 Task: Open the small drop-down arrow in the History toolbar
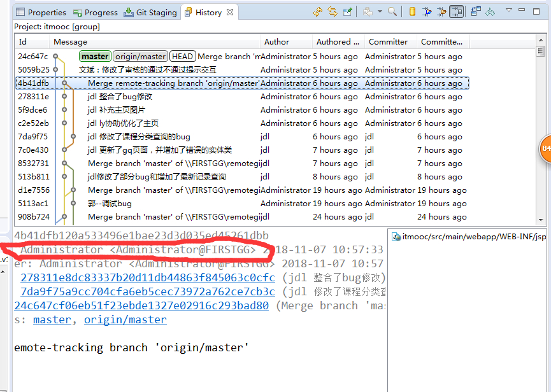379,11
